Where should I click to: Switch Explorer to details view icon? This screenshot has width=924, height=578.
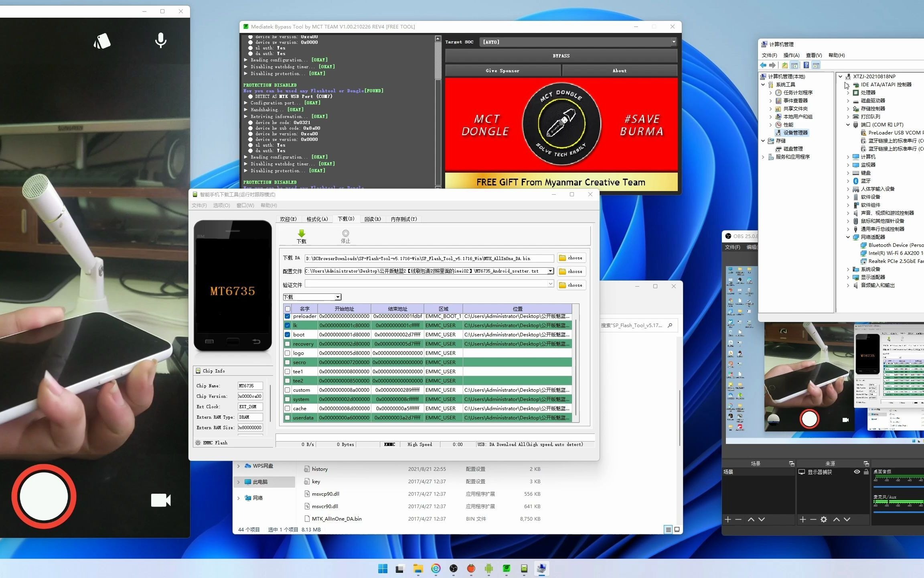pos(668,529)
